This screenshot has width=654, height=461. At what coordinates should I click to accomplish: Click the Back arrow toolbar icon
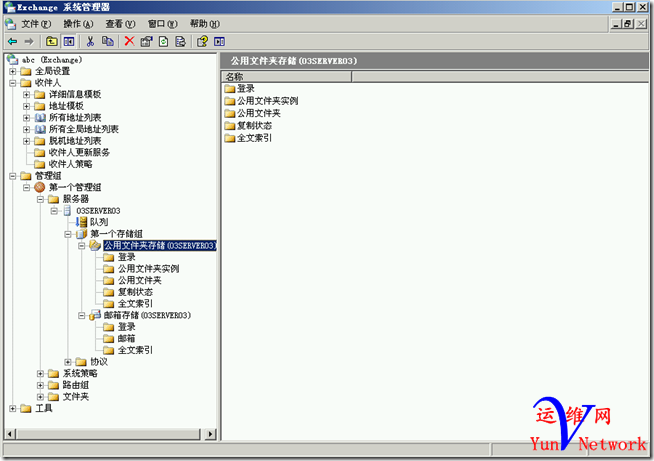13,41
